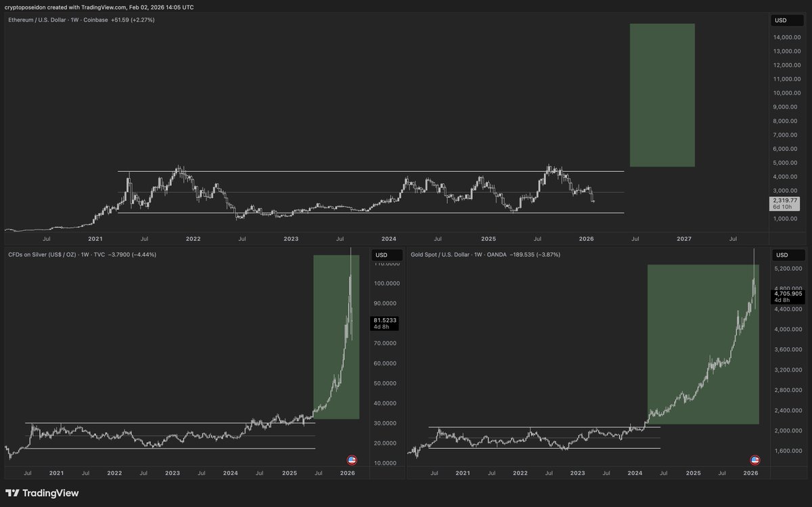Click the US flag events icon on the Gold chart
This screenshot has height=507, width=812.
point(754,459)
